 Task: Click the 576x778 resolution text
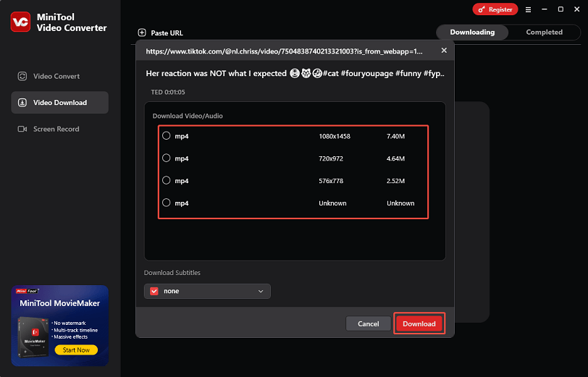pos(331,181)
